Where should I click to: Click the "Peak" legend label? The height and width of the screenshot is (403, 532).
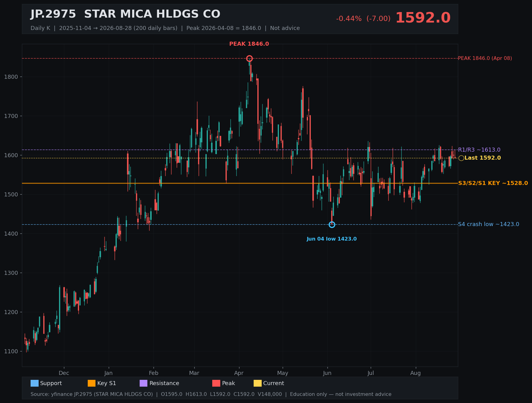click(229, 383)
